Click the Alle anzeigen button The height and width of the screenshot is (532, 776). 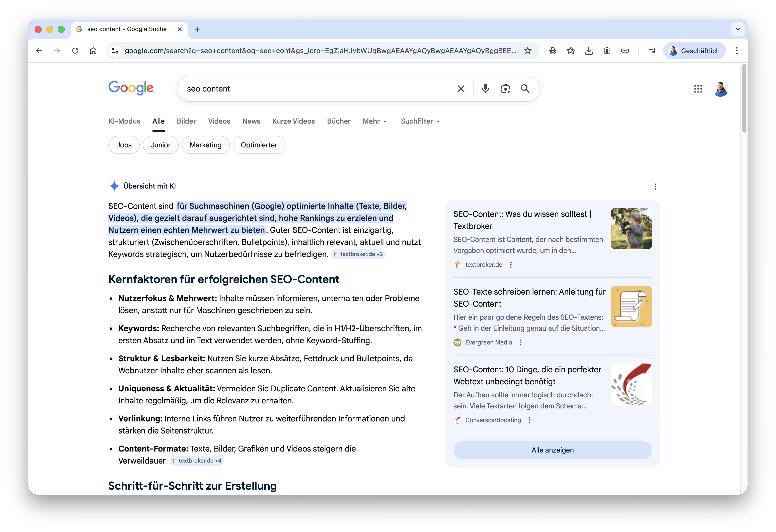click(x=552, y=450)
